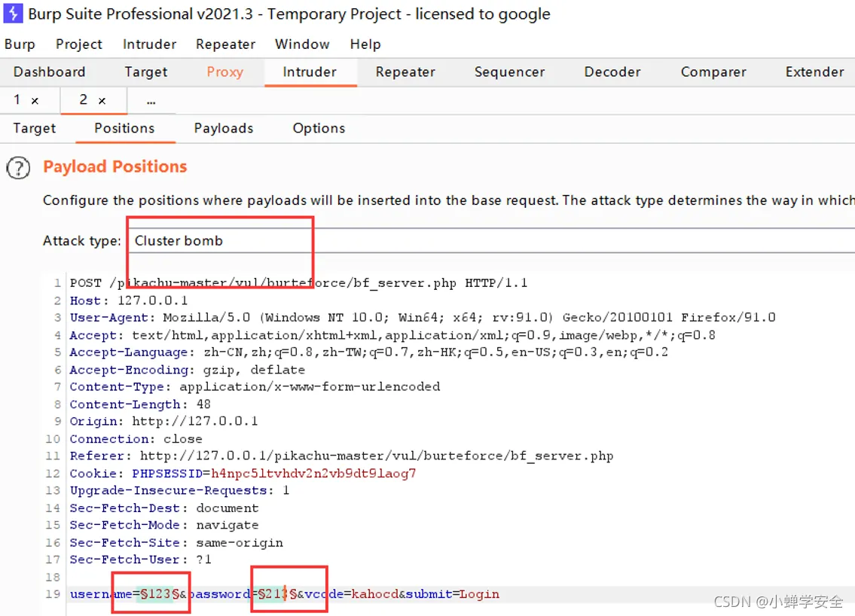Click the Sec-Fetch-User: ?1 line
Screen dimensions: 855x616
pyautogui.click(x=141, y=560)
